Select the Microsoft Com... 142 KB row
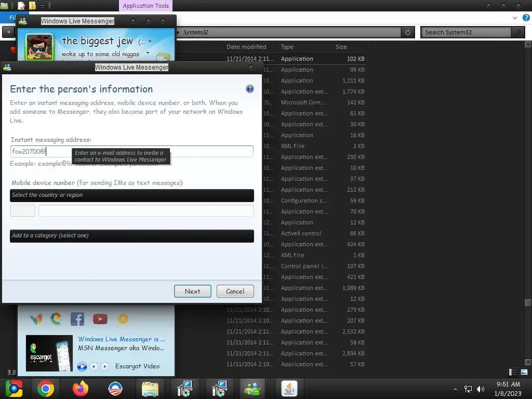This screenshot has width=532, height=399. (314, 102)
